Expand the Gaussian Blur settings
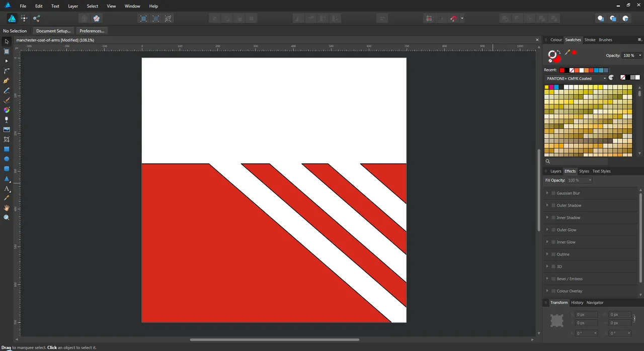This screenshot has height=351, width=644. 547,193
